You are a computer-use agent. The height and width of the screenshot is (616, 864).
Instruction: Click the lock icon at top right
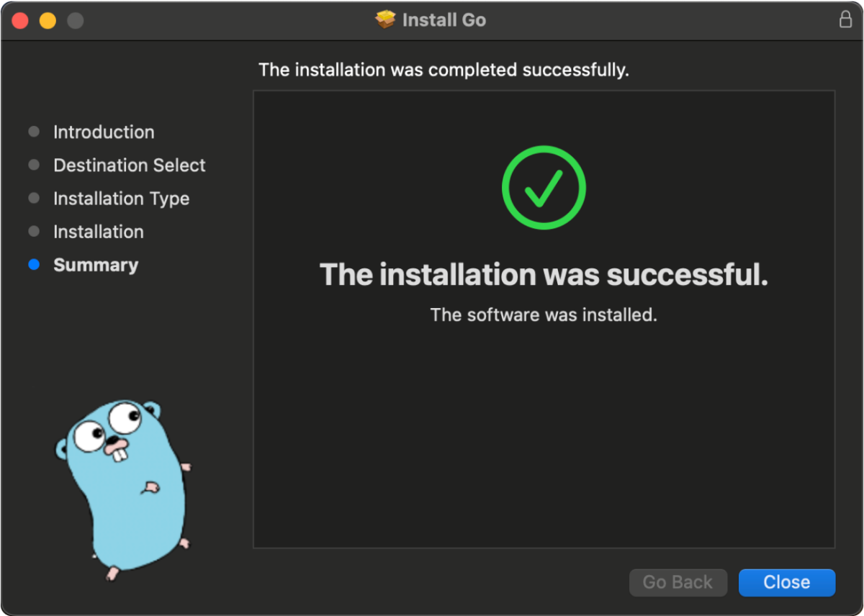845,19
